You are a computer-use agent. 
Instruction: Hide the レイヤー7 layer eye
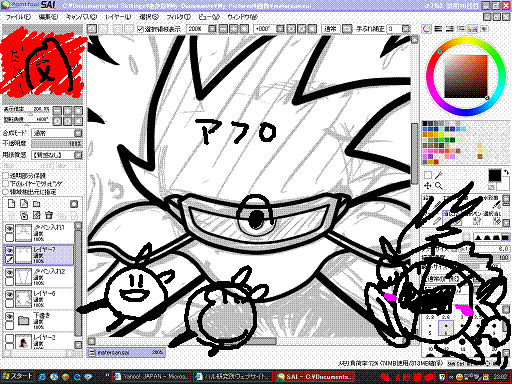click(x=10, y=250)
